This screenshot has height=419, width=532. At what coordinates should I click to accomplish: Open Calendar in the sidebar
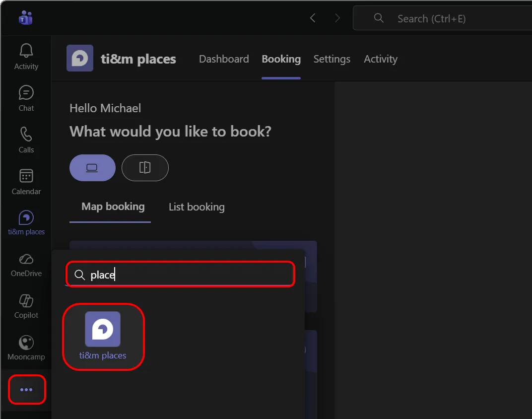(26, 182)
